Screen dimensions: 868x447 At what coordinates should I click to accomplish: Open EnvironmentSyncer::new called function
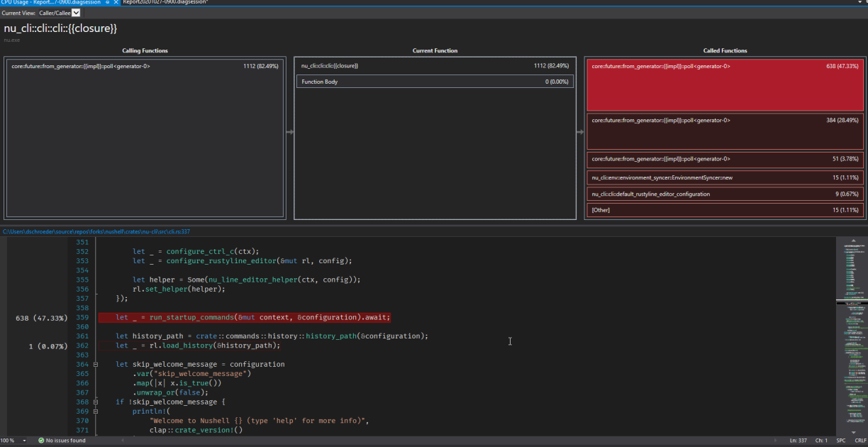[x=725, y=177]
